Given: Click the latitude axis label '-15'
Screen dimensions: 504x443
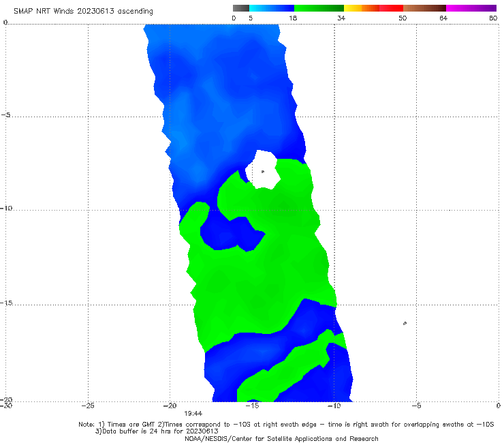Looking at the screenshot, I should (x=6, y=303).
